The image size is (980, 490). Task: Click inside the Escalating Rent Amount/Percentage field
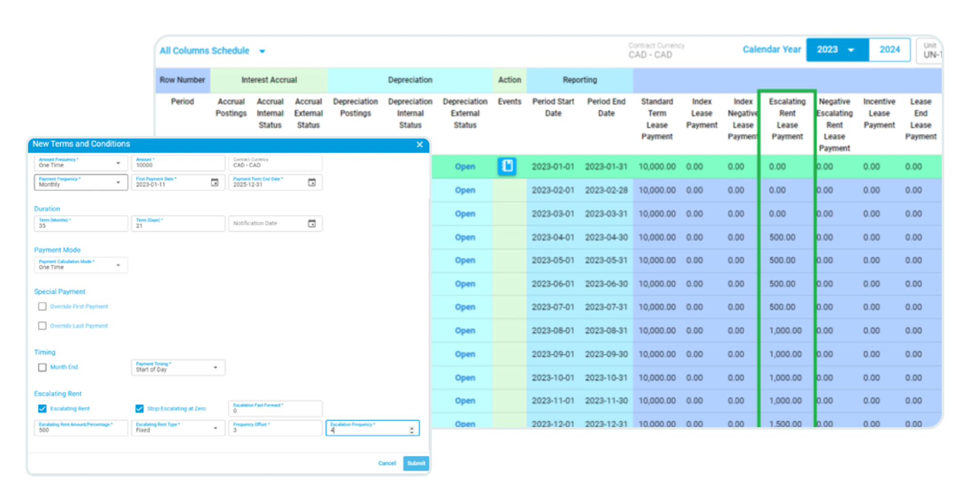[x=77, y=429]
